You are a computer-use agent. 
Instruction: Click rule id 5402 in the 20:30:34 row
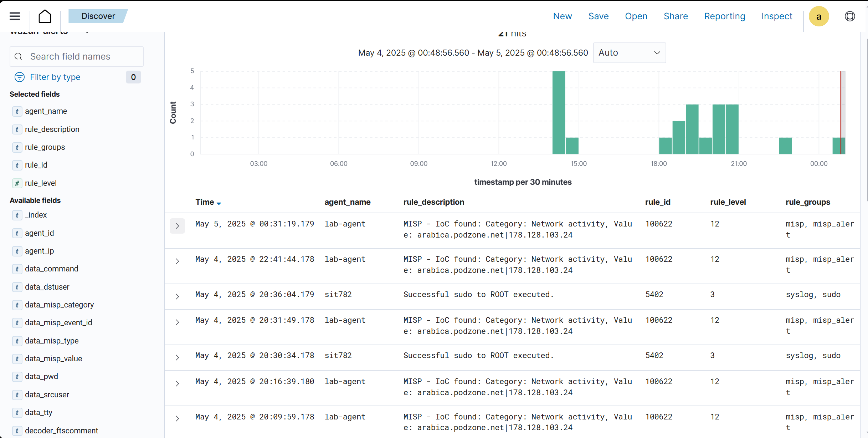[654, 356]
